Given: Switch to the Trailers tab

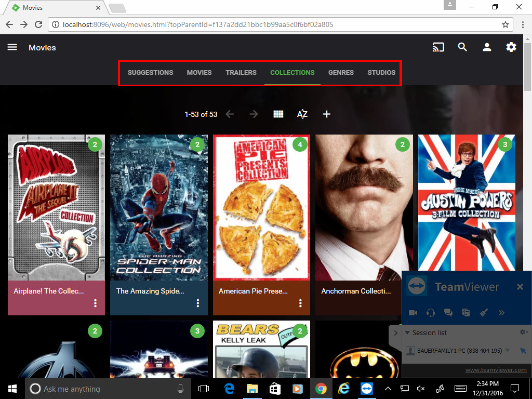Looking at the screenshot, I should (x=241, y=73).
